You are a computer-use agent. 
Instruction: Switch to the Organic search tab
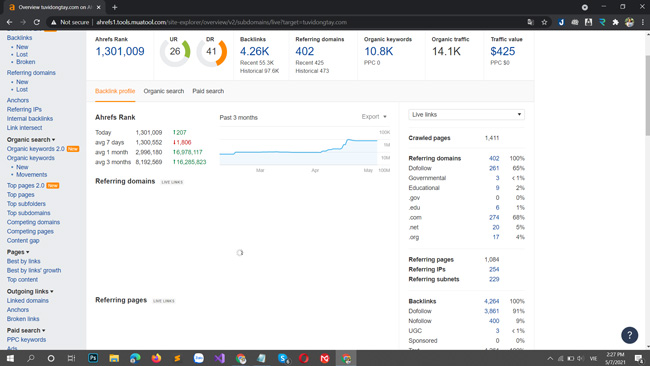[164, 91]
